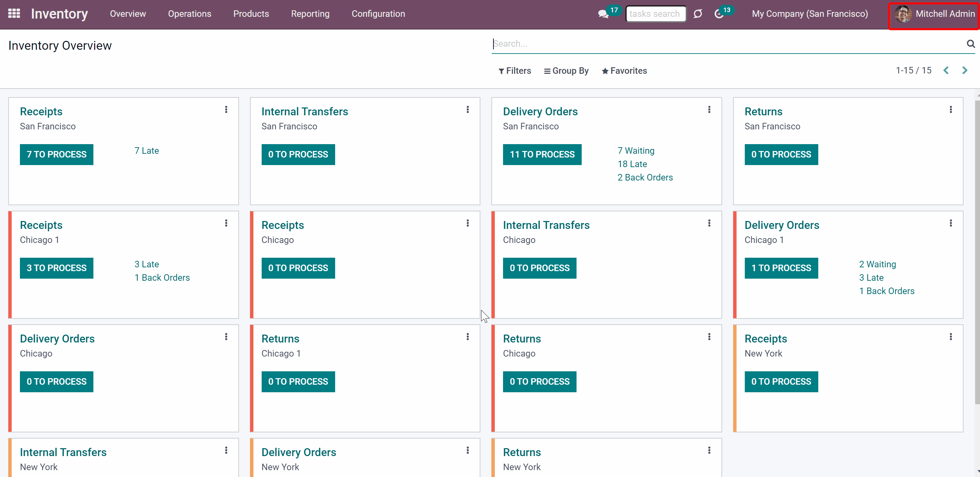The height and width of the screenshot is (477, 980).
Task: Click 0 TO PROCESS on Returns San Francisco
Action: pyautogui.click(x=782, y=154)
